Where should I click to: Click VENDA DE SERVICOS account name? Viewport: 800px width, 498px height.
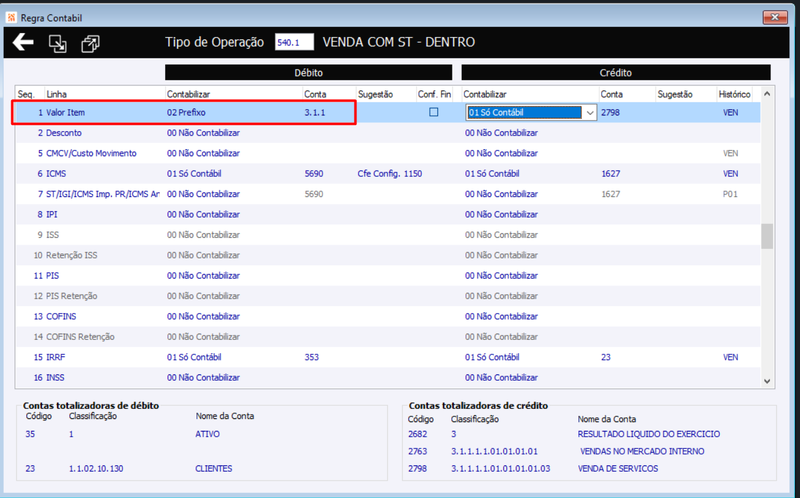pyautogui.click(x=618, y=468)
